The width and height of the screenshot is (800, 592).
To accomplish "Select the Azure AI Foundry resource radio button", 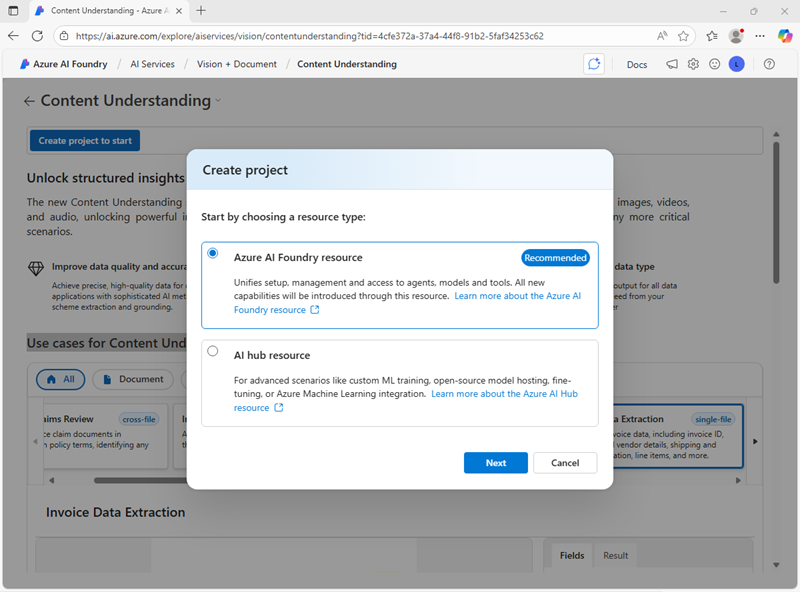I will 212,254.
